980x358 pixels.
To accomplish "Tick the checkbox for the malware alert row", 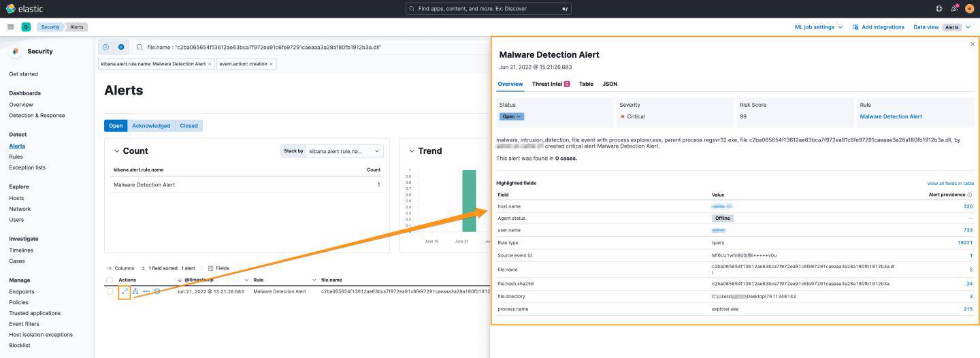I will coord(110,291).
